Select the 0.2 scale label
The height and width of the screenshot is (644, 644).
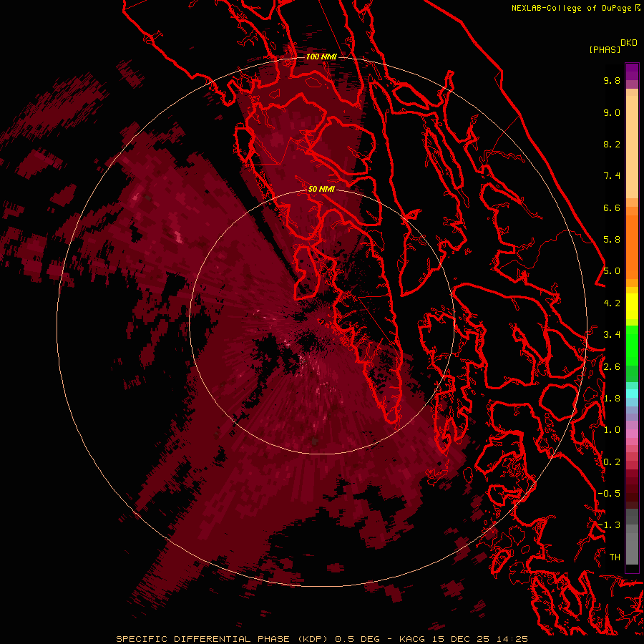point(612,462)
